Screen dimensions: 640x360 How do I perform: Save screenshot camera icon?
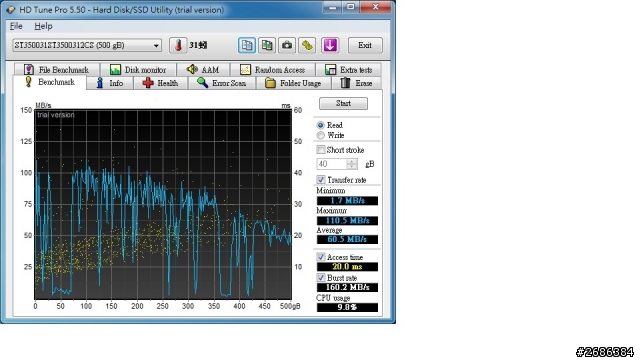click(x=287, y=45)
